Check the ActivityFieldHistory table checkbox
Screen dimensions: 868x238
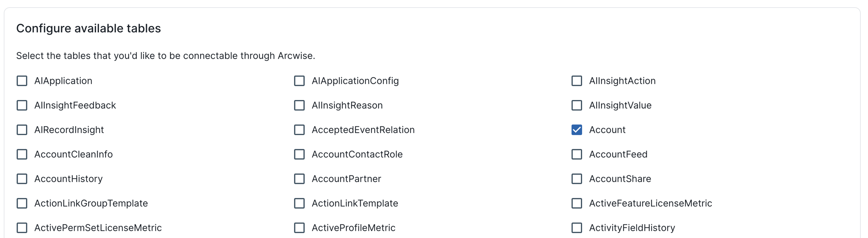pyautogui.click(x=576, y=227)
